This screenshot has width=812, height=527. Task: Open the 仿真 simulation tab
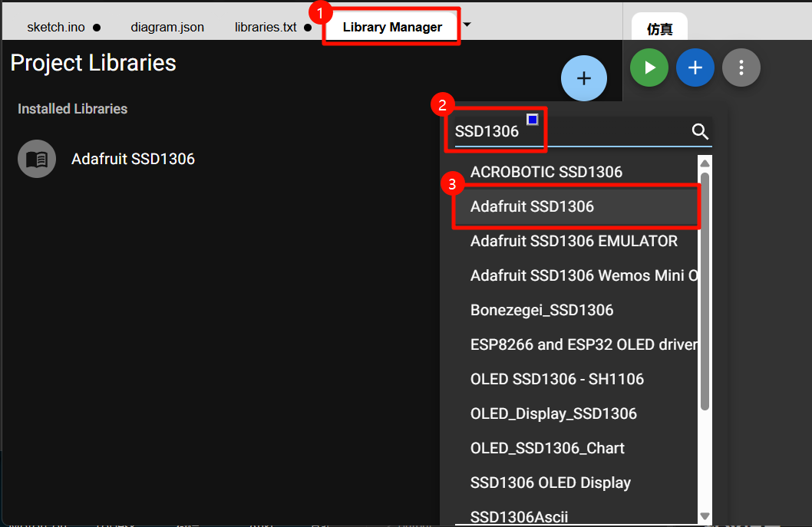(x=659, y=28)
